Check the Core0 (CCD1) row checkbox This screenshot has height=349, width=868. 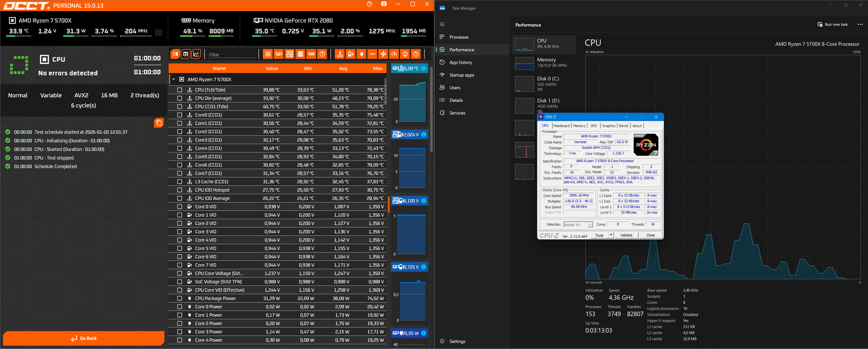pos(180,115)
